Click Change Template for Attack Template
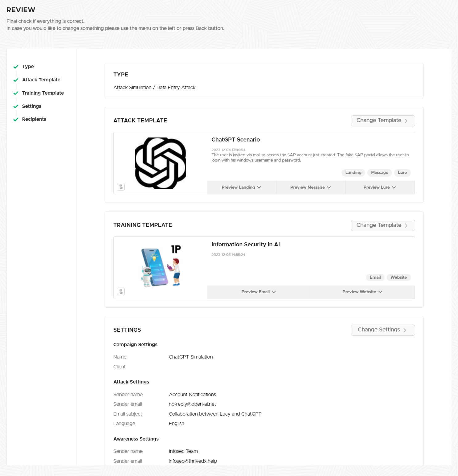Image resolution: width=458 pixels, height=476 pixels. [383, 121]
